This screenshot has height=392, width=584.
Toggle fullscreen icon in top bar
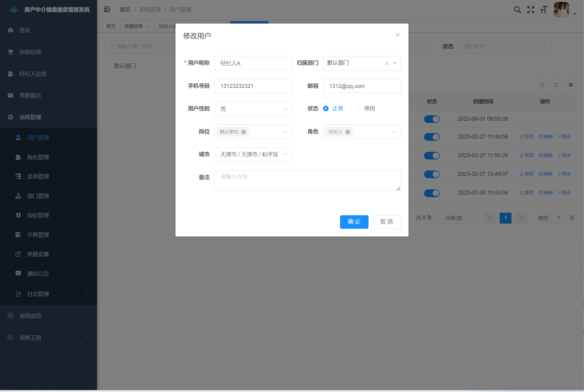(x=530, y=10)
